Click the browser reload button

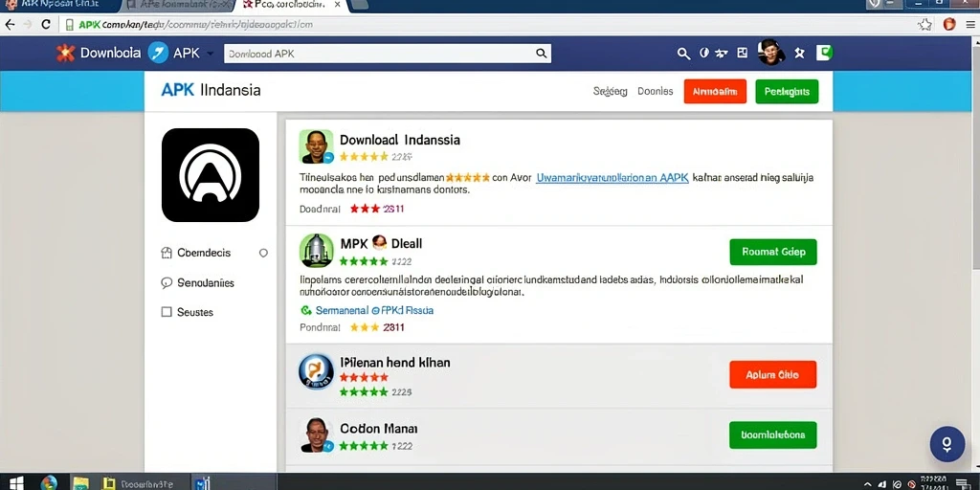[x=46, y=24]
